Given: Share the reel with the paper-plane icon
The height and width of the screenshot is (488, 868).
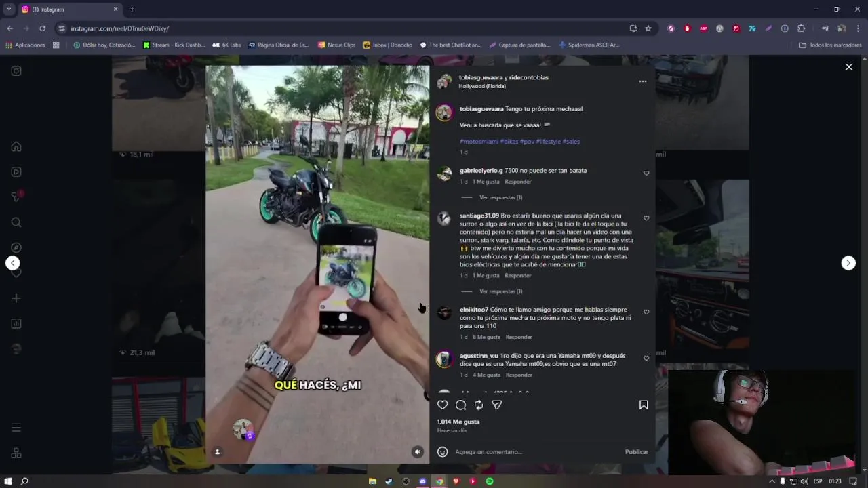Looking at the screenshot, I should pyautogui.click(x=496, y=405).
